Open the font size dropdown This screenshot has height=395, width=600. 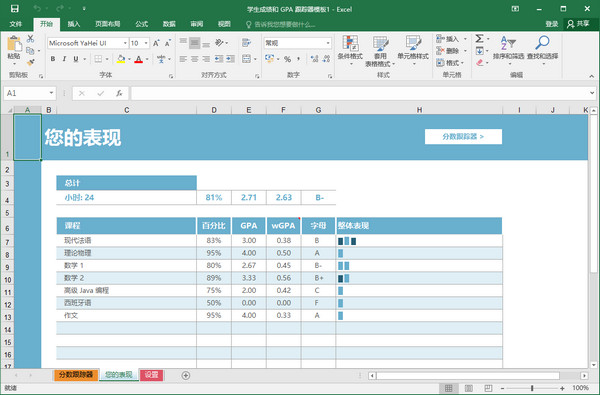point(146,43)
